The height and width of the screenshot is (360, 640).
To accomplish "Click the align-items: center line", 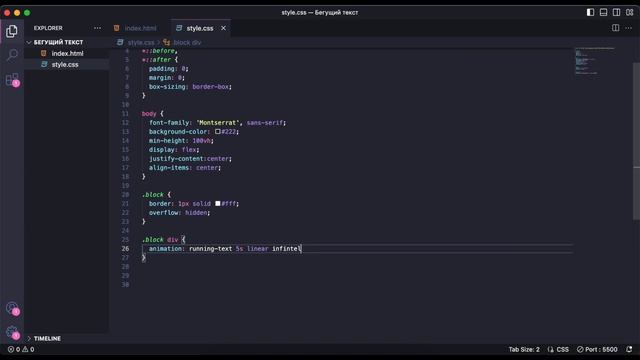I will coord(184,167).
